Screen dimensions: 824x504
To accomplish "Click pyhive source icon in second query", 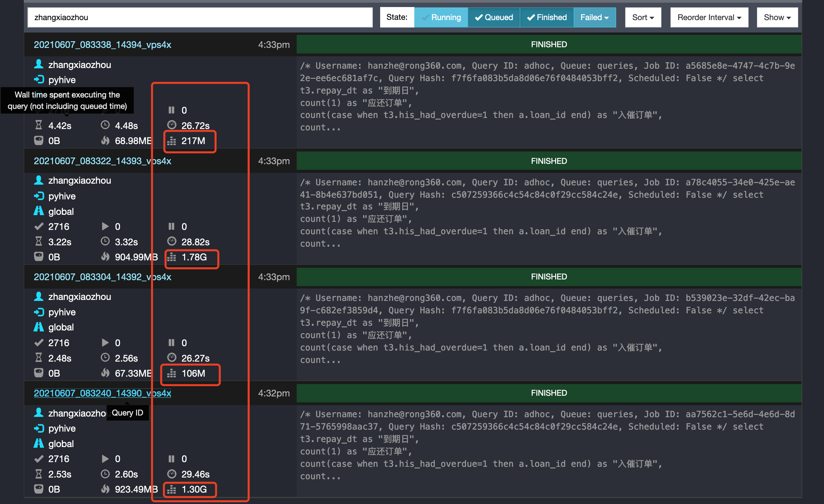I will point(39,196).
